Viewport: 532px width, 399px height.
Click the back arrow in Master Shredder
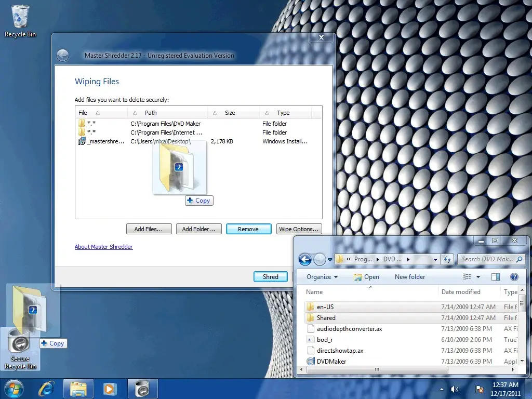coord(62,56)
